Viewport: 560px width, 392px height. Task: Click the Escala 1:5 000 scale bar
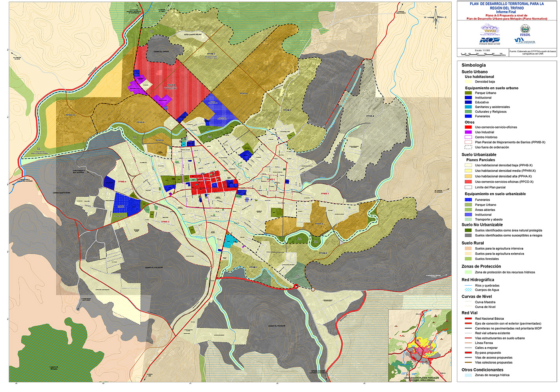pyautogui.click(x=482, y=54)
